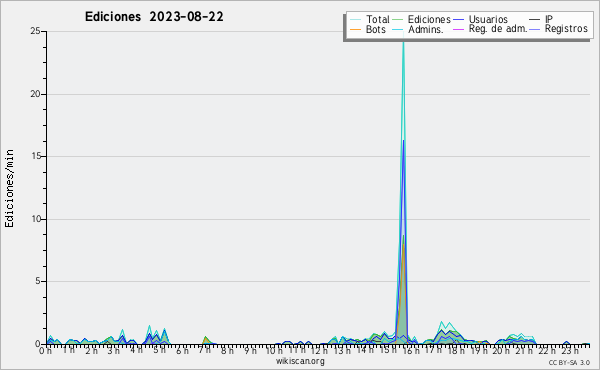The width and height of the screenshot is (600, 370).
Task: Click the "10 h" x-axis label
Action: (274, 351)
